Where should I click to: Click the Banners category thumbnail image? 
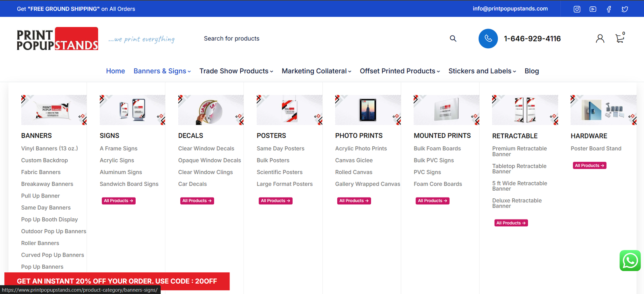coord(54,110)
